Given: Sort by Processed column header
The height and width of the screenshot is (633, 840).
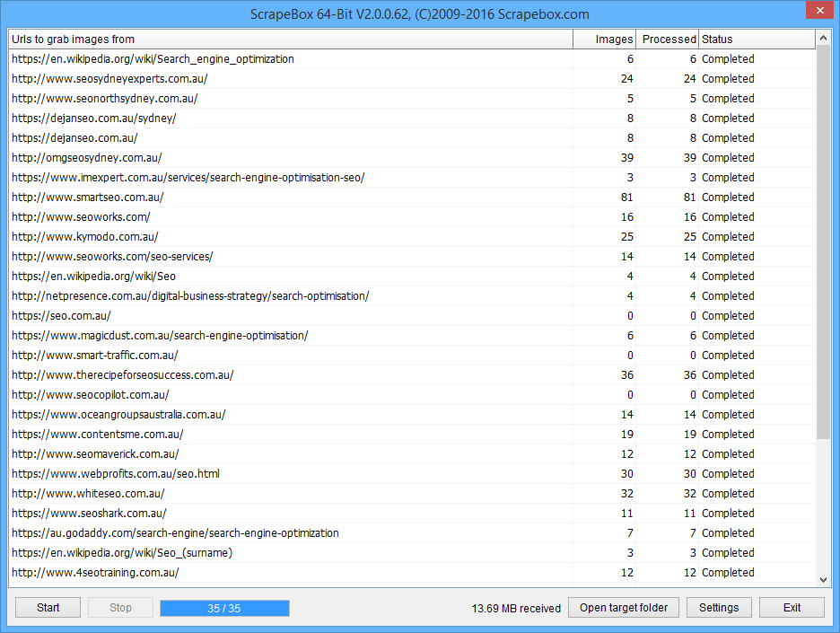Looking at the screenshot, I should [668, 40].
